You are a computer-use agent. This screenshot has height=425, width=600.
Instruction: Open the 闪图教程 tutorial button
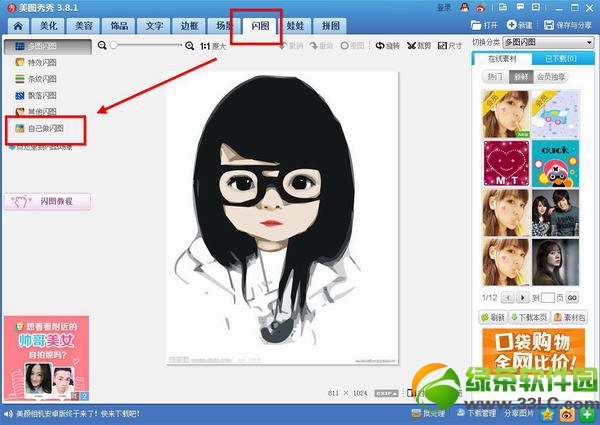pyautogui.click(x=47, y=201)
